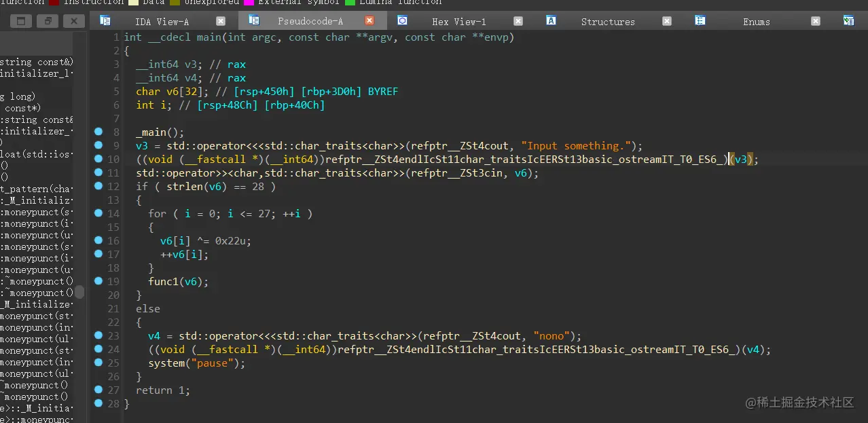Toggle breakpoint dot on line 12
This screenshot has width=868, height=423.
pyautogui.click(x=98, y=186)
